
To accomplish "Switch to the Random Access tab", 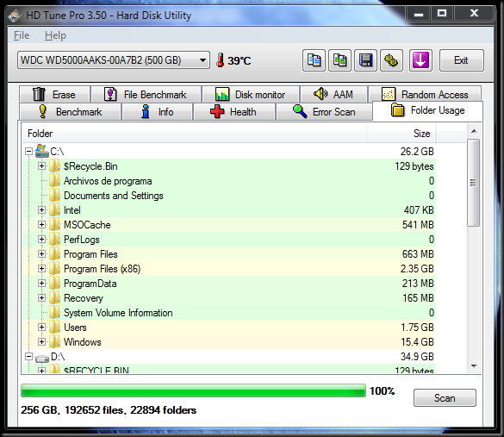I will point(425,95).
